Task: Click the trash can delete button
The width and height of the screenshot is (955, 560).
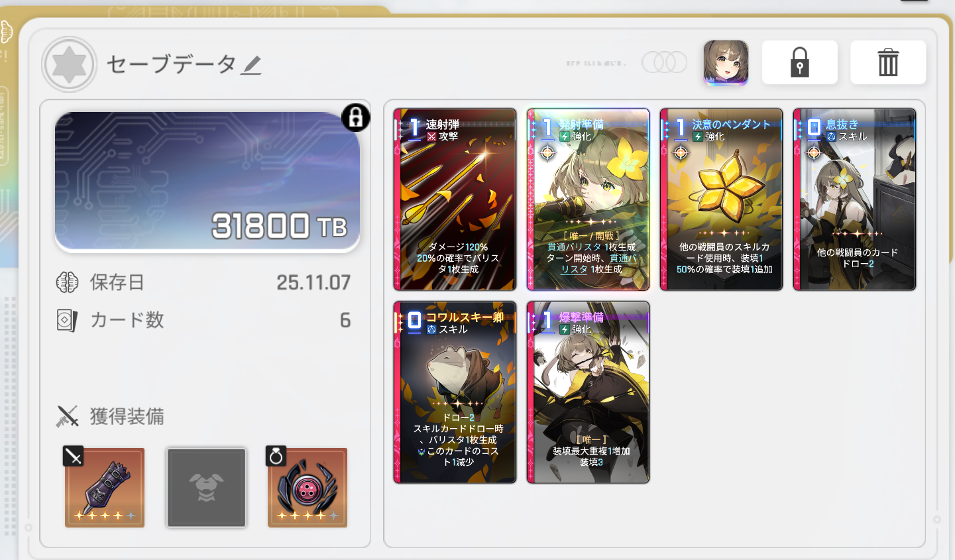Action: click(888, 62)
